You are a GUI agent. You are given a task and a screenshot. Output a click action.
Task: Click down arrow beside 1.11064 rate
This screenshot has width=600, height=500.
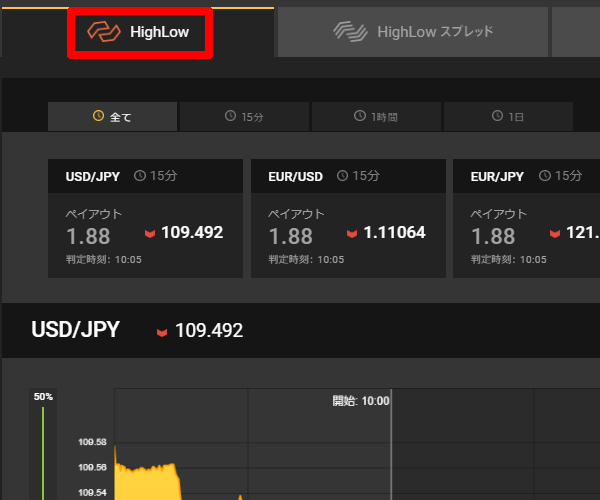(x=352, y=233)
